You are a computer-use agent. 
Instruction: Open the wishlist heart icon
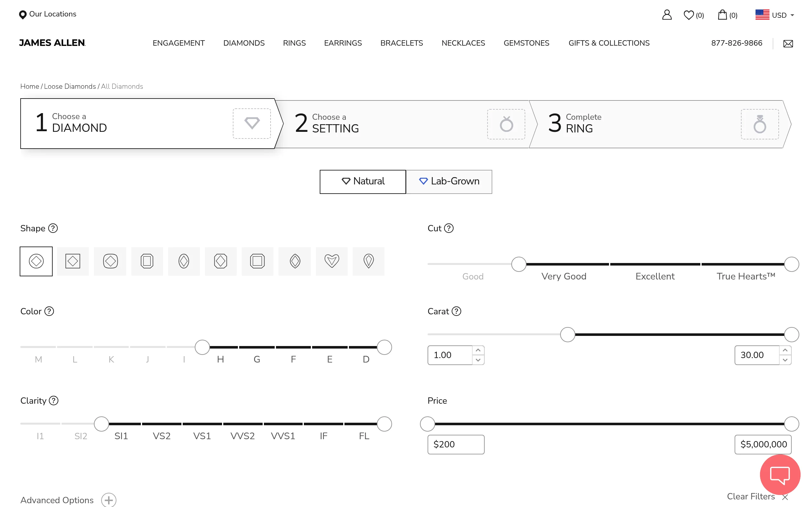689,15
